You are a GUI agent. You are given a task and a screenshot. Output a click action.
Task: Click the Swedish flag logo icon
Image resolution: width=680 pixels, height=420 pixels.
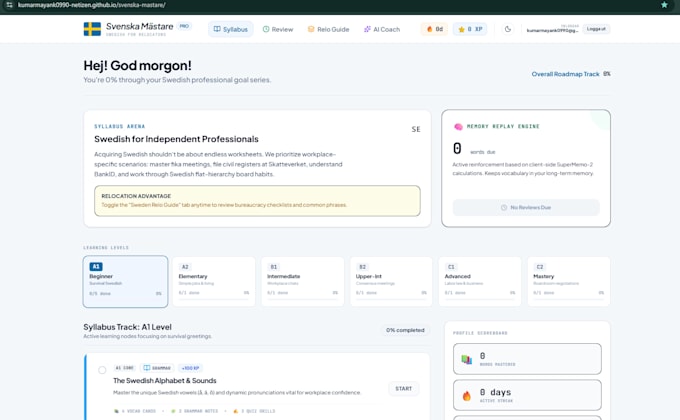point(92,29)
